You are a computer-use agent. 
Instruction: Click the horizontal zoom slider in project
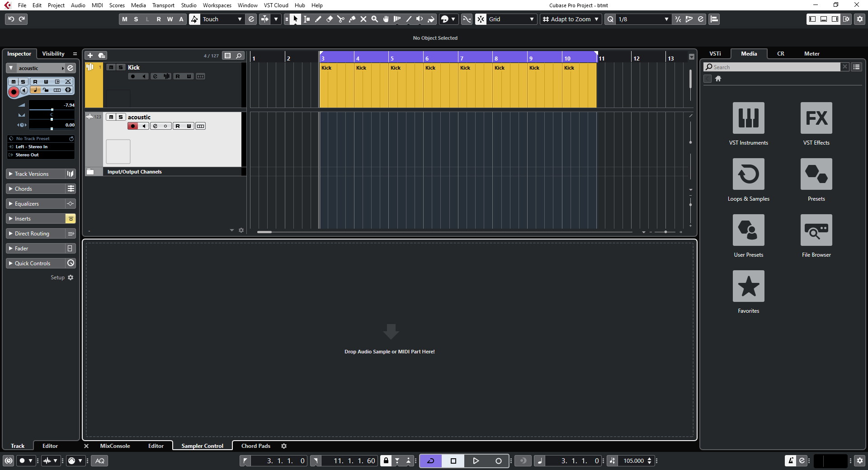[x=665, y=232]
